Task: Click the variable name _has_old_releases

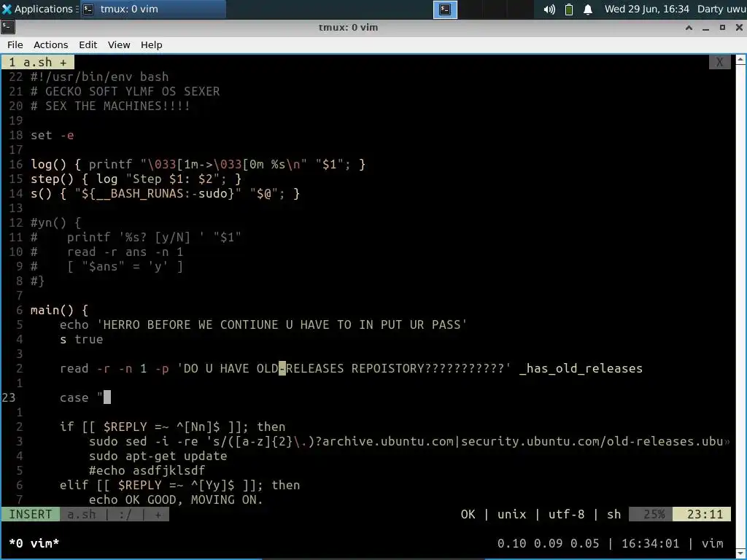Action: (581, 368)
